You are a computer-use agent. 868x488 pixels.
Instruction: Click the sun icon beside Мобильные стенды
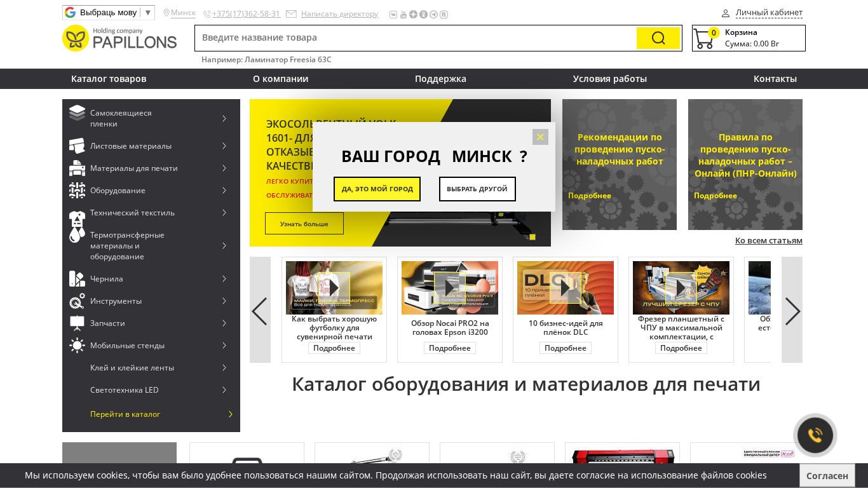click(x=77, y=346)
